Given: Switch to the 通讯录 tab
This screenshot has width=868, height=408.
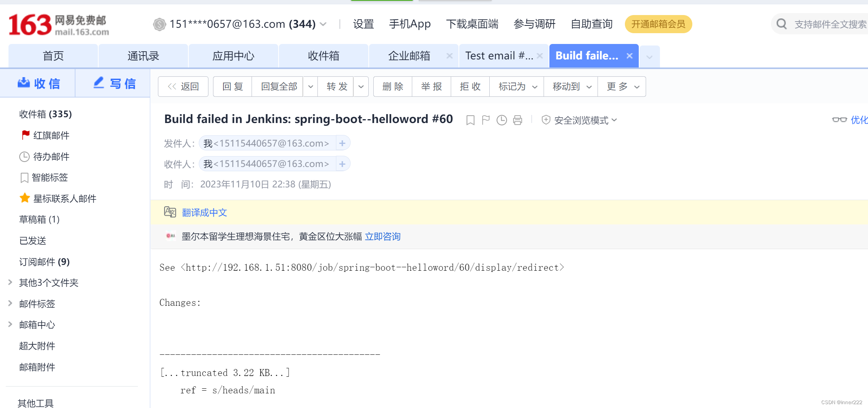Looking at the screenshot, I should click(143, 56).
